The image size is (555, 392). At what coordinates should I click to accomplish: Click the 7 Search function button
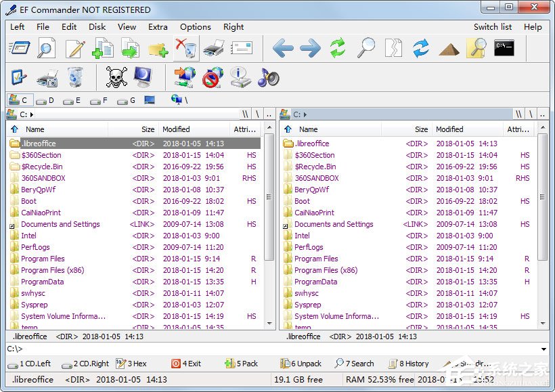[x=354, y=364]
